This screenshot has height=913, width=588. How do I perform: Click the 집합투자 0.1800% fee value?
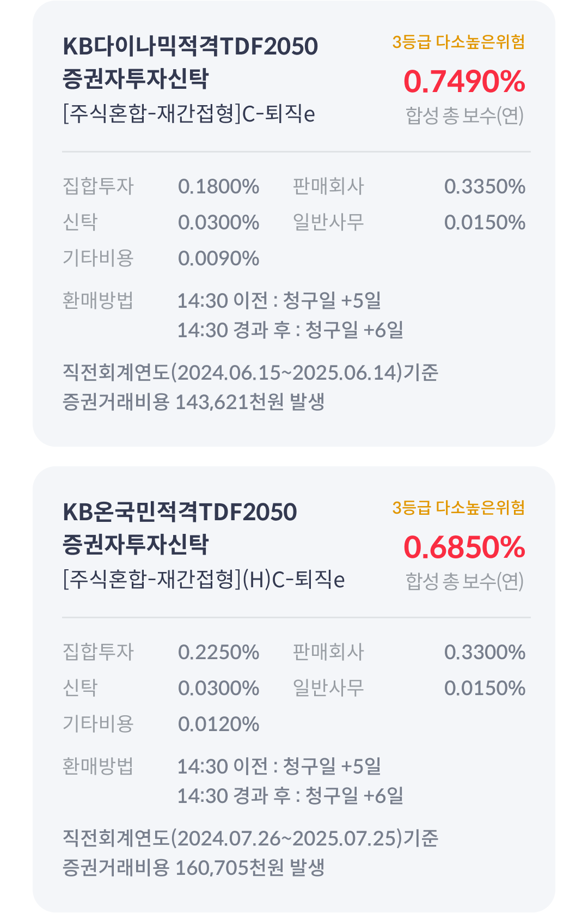coord(219,186)
